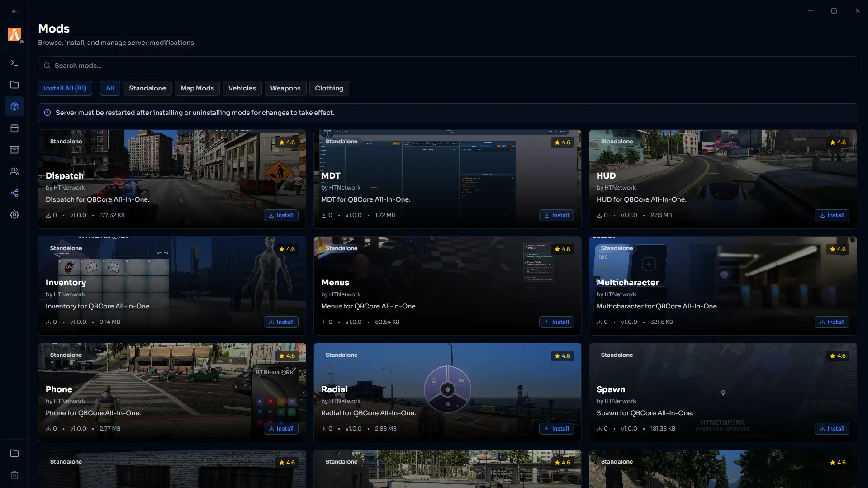Viewport: 868px width, 488px height.
Task: Click the Standalone tag on Spawn card
Action: 617,355
